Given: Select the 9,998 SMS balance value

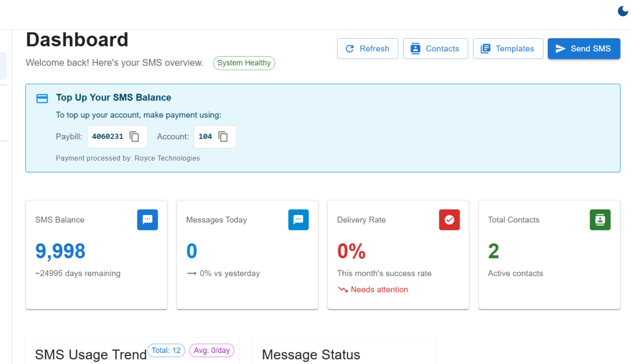Looking at the screenshot, I should [60, 251].
